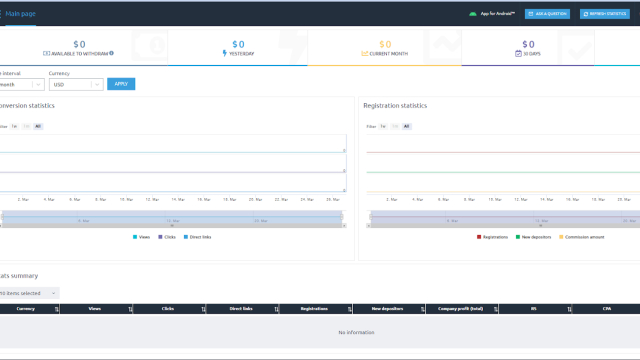The width and height of the screenshot is (640, 360).
Task: Click the CPA column header
Action: click(x=607, y=309)
